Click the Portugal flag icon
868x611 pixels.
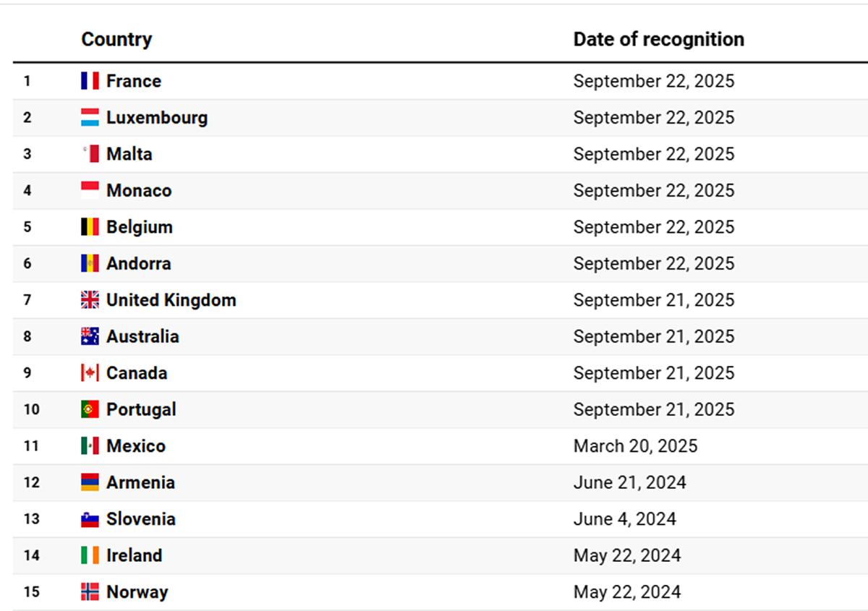pyautogui.click(x=90, y=409)
